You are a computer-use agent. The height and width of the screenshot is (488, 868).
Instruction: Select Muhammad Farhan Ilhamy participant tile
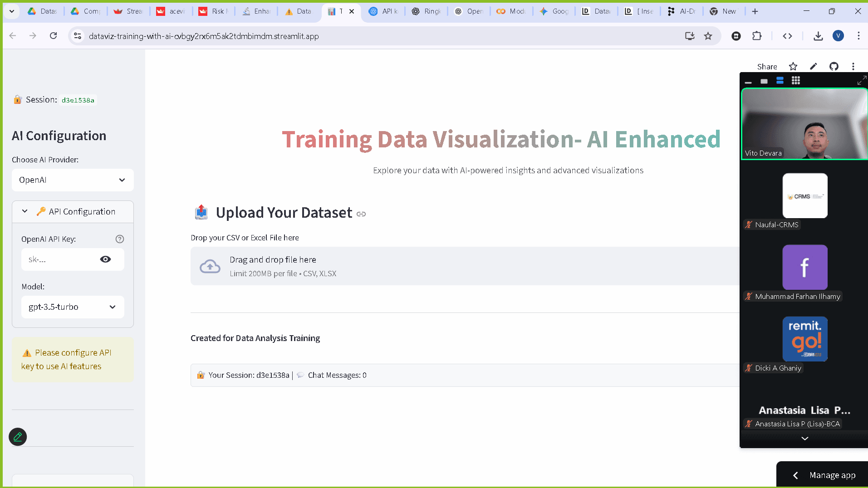(804, 267)
